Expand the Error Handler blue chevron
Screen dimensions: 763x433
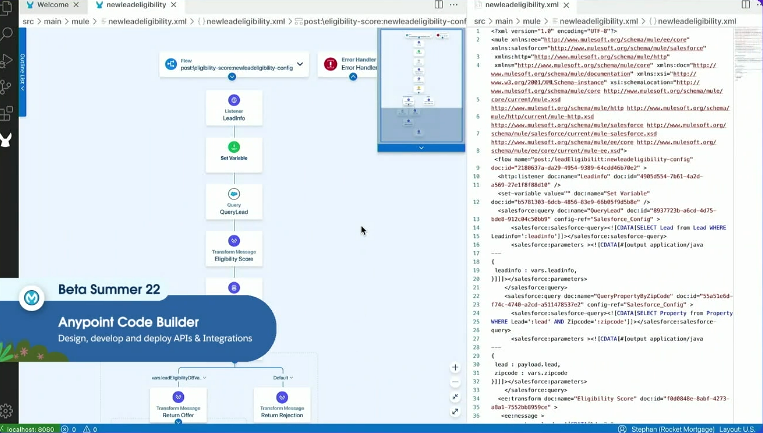[353, 77]
